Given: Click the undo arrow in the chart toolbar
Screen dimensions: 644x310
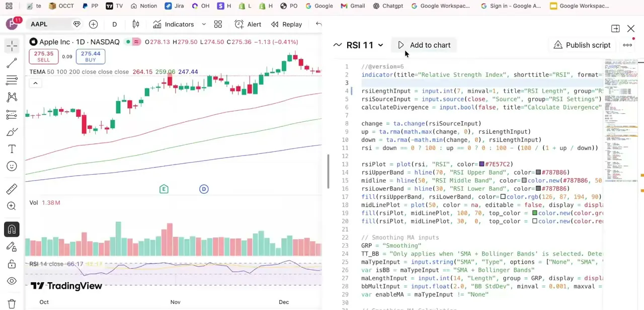Looking at the screenshot, I should (318, 24).
